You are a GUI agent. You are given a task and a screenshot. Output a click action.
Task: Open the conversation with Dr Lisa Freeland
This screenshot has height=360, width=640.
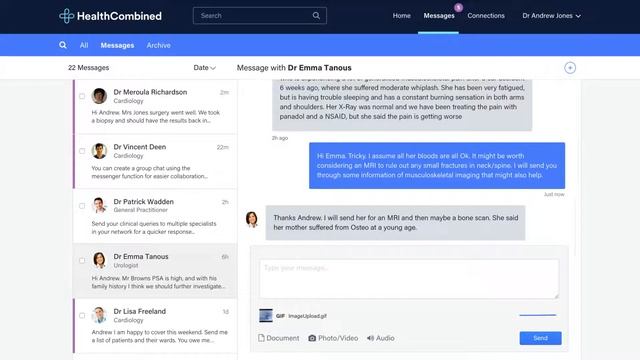pyautogui.click(x=156, y=326)
